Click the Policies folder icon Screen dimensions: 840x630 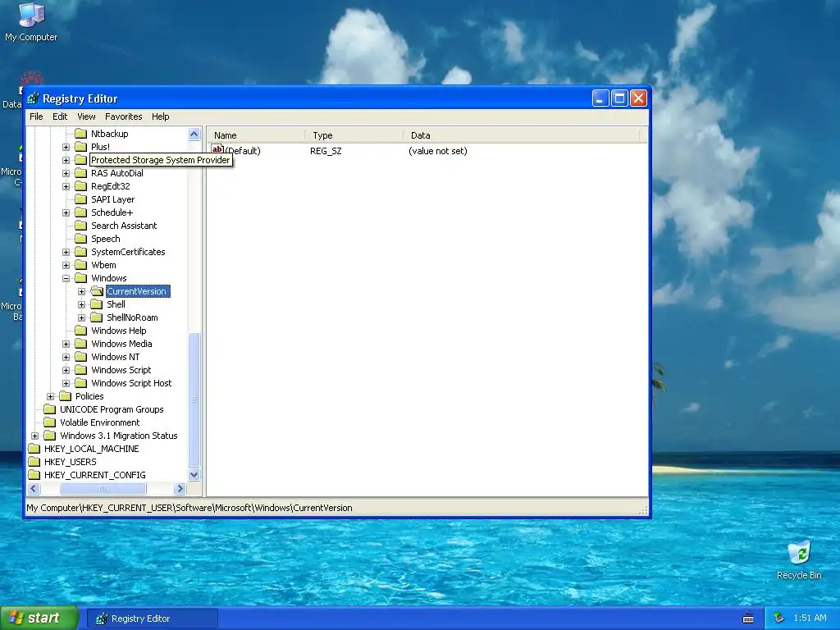pyautogui.click(x=66, y=396)
